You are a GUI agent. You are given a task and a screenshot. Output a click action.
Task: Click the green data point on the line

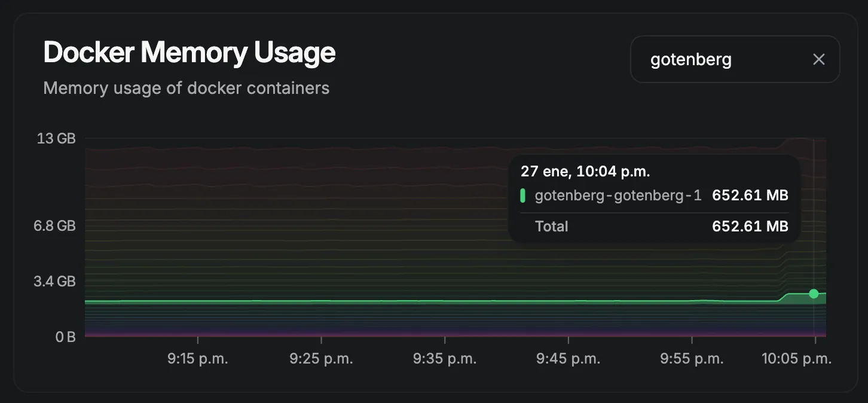814,294
